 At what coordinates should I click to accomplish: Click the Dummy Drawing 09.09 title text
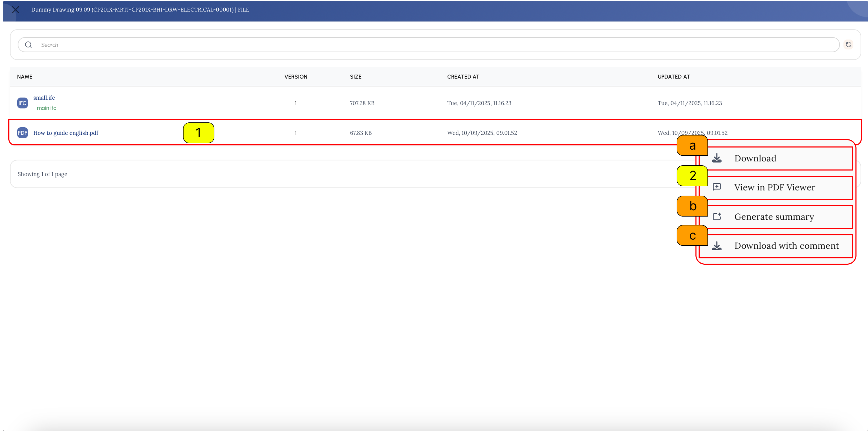[x=140, y=10]
